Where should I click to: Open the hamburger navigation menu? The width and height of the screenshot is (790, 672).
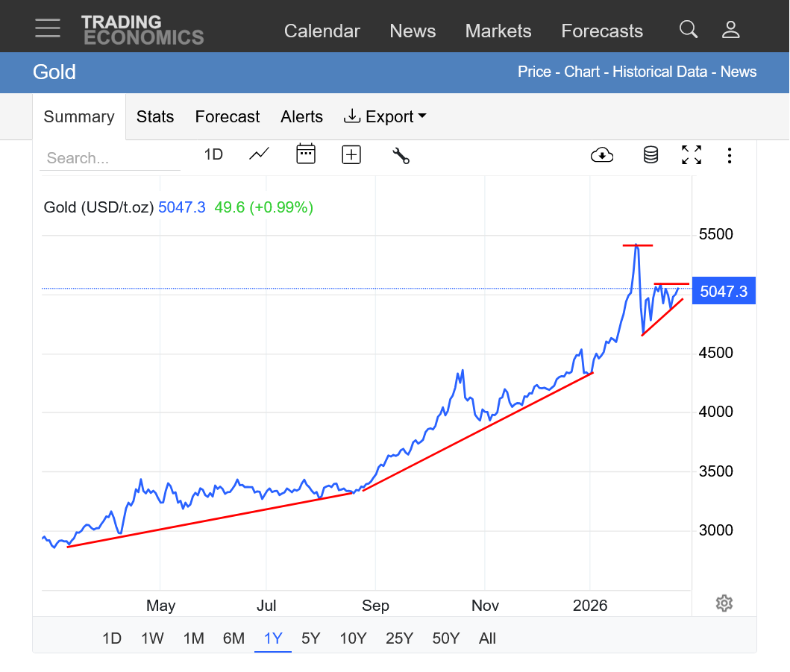[48, 28]
